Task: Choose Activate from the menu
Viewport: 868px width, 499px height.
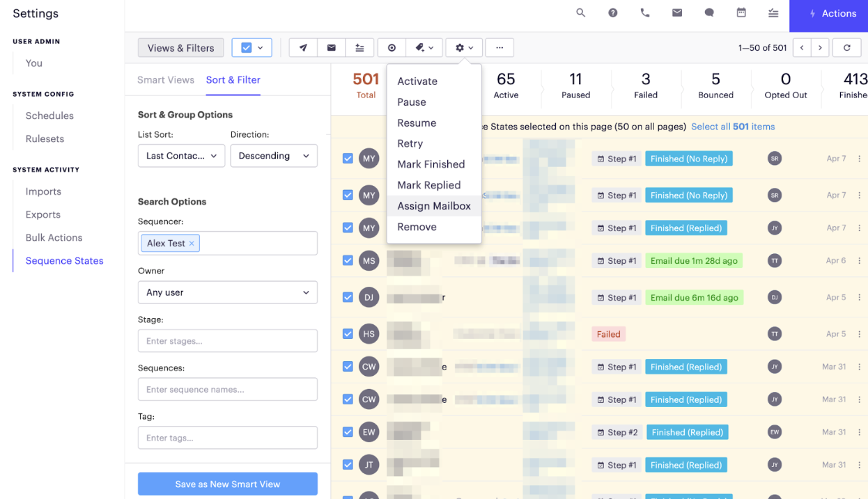Action: [434, 81]
